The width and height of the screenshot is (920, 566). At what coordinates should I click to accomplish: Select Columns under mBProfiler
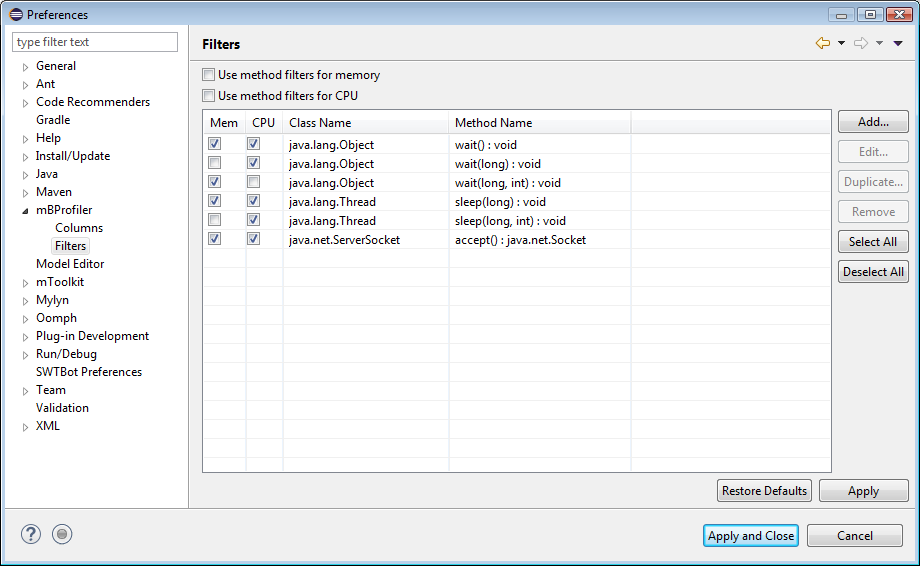tap(79, 228)
